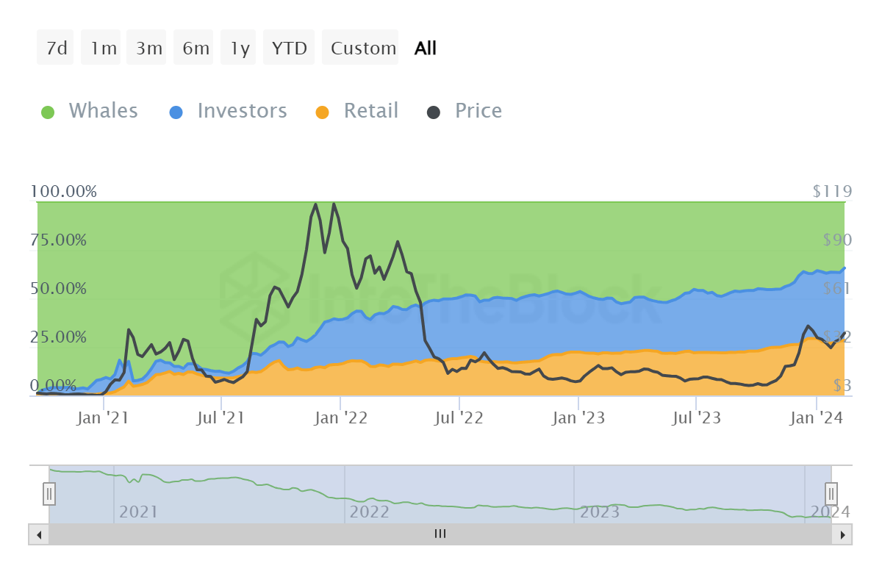This screenshot has height=588, width=882.
Task: Open the Custom date range selector
Action: (x=361, y=47)
